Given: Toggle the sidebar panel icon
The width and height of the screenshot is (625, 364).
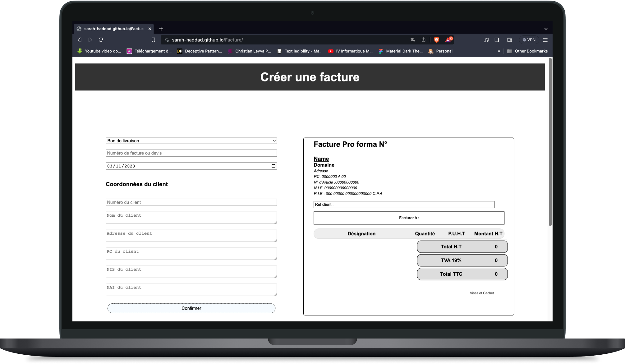Looking at the screenshot, I should 497,40.
